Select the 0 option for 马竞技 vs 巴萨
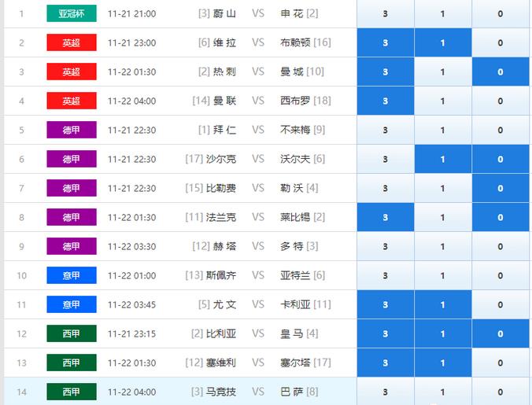The height and width of the screenshot is (405, 532). pos(501,392)
